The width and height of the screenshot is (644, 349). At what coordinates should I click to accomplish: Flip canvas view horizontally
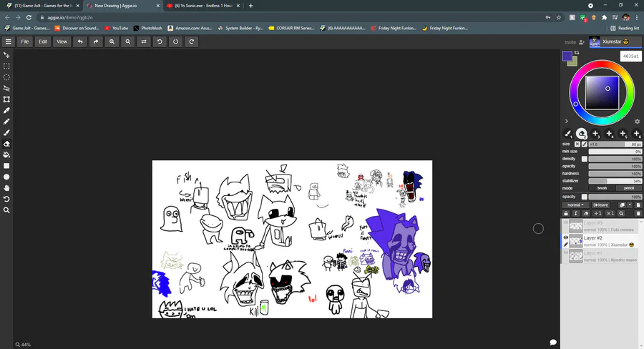point(144,41)
